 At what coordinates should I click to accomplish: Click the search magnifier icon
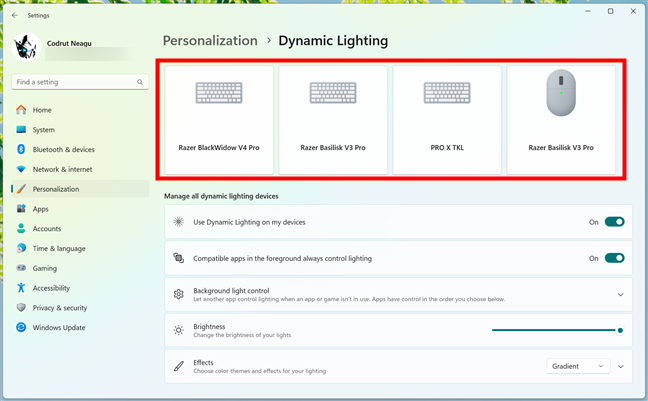140,82
